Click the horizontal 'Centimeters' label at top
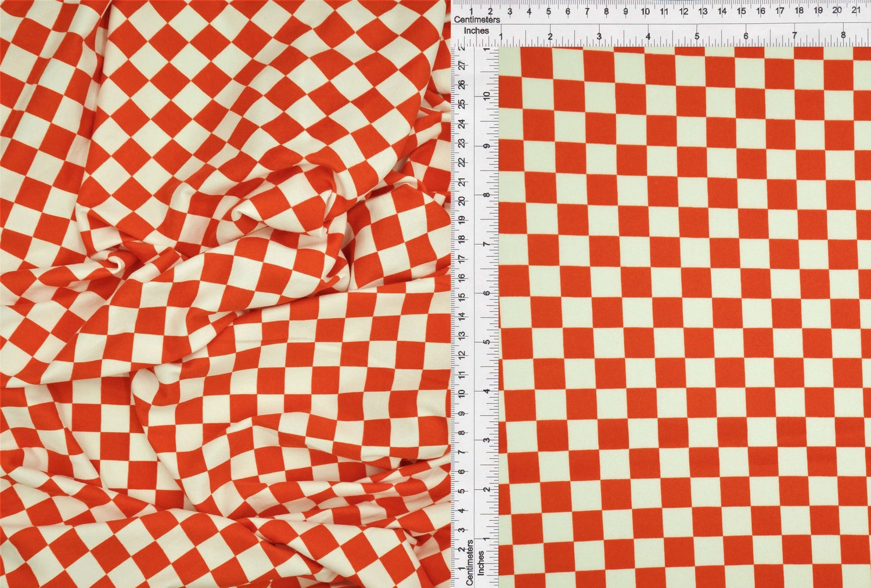Screen dimensions: 871x588 coord(477,20)
